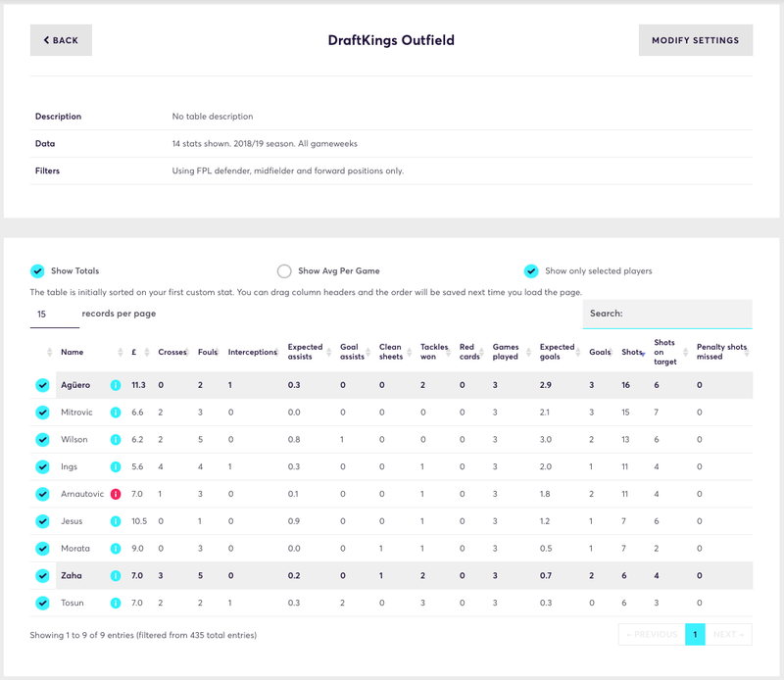
Task: Sort by the Crosses column header
Action: pyautogui.click(x=172, y=352)
